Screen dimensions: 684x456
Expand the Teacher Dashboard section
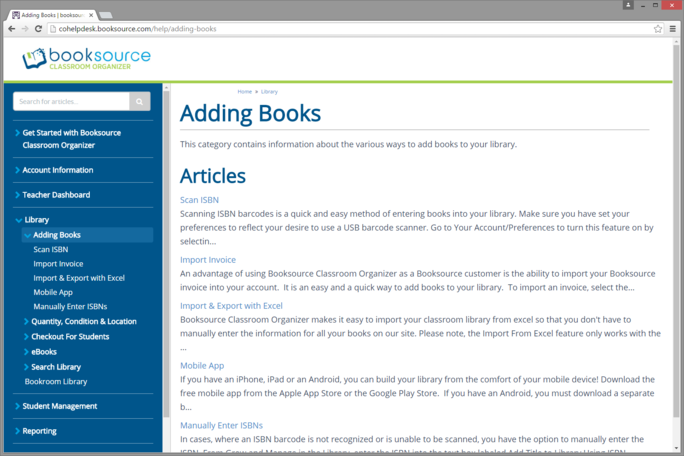56,195
